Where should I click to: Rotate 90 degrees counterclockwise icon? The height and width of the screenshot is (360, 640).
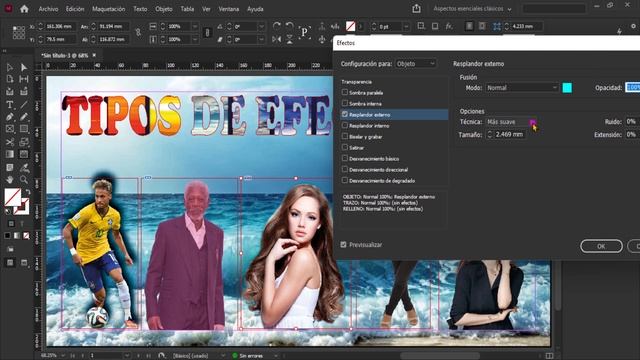(289, 26)
